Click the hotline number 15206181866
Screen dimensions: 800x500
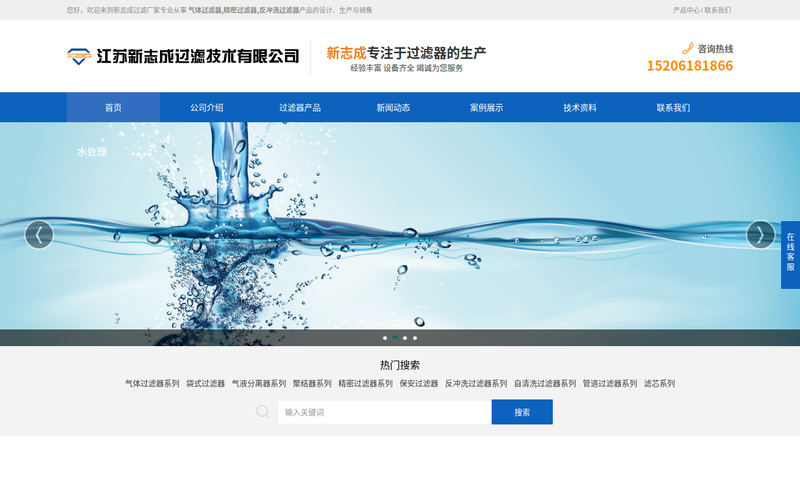690,66
